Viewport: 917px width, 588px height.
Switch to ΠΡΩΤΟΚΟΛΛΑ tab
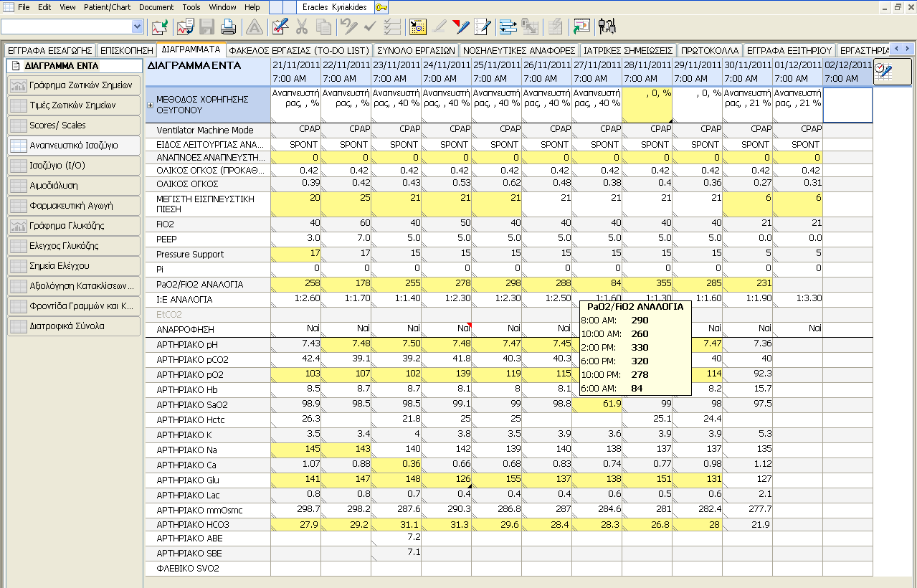[x=710, y=50]
